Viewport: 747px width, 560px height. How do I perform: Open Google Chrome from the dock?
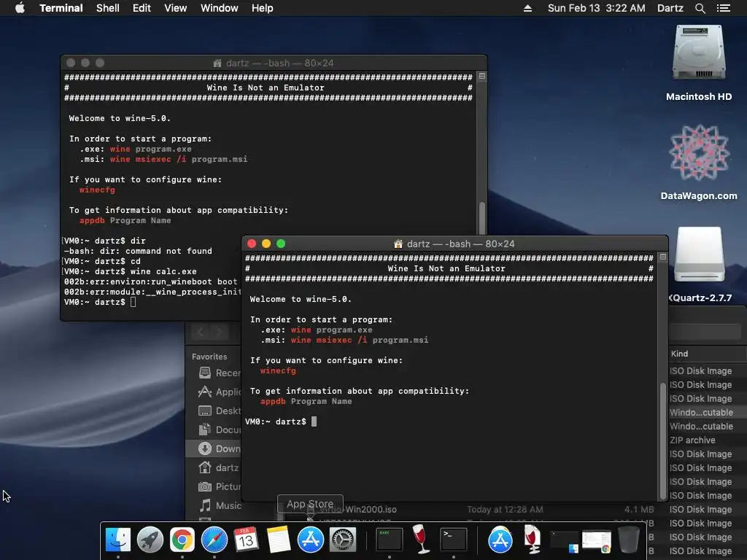pos(182,540)
